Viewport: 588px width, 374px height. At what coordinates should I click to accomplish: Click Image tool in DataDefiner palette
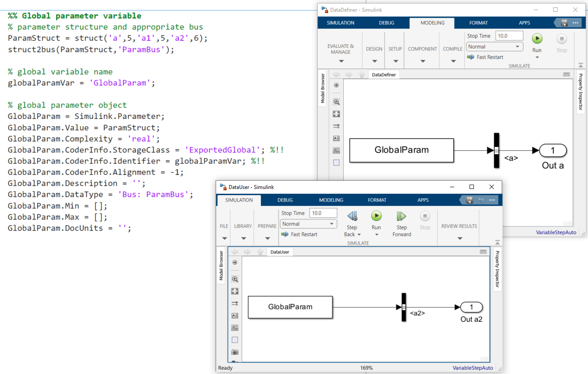coord(336,150)
